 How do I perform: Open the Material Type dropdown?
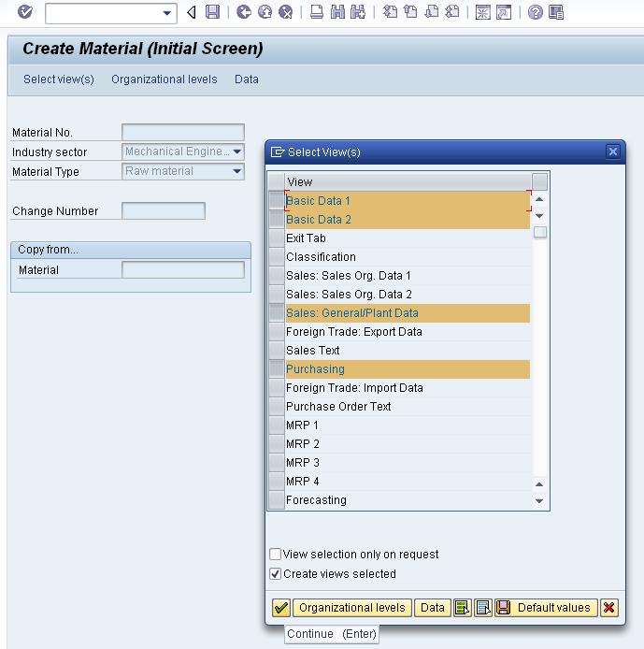pos(237,171)
